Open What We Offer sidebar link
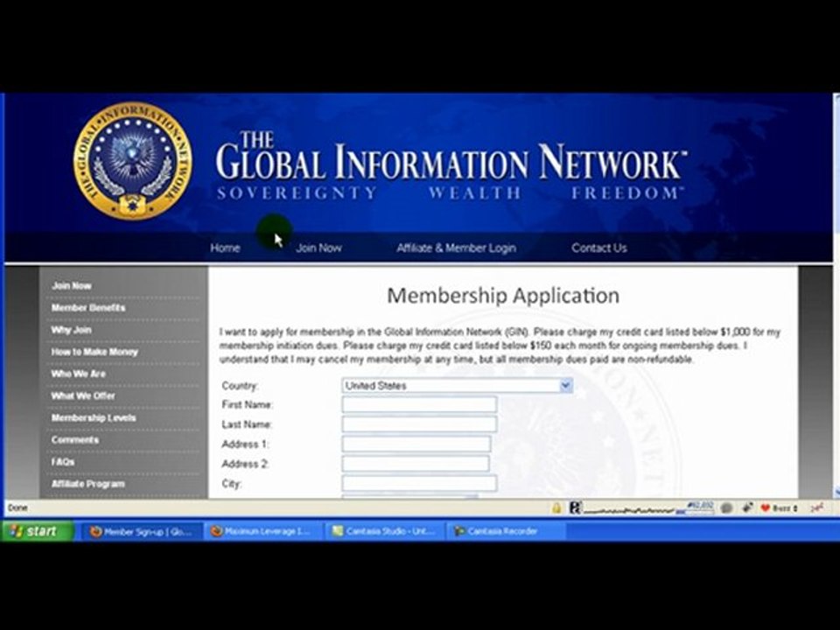The height and width of the screenshot is (630, 840). tap(83, 395)
